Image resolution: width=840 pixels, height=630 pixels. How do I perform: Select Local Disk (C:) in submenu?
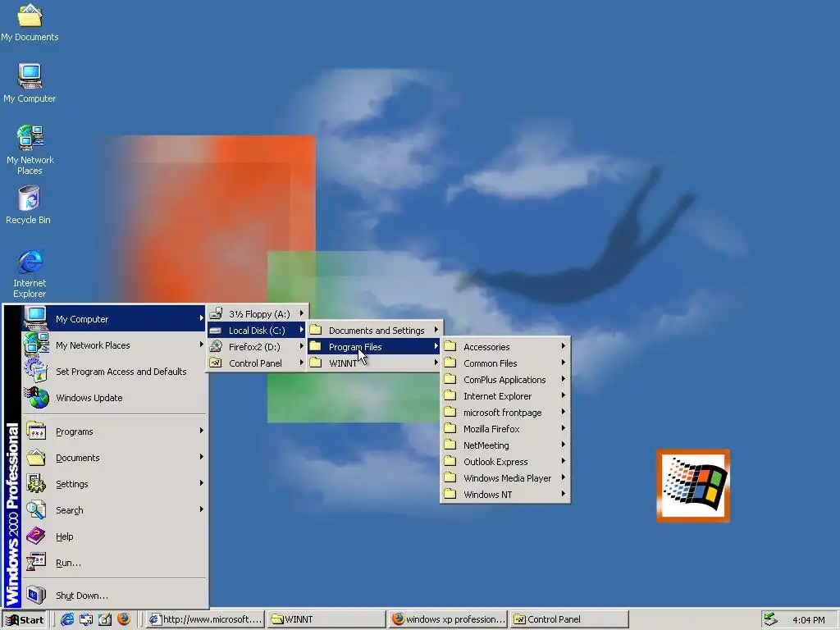pos(258,330)
